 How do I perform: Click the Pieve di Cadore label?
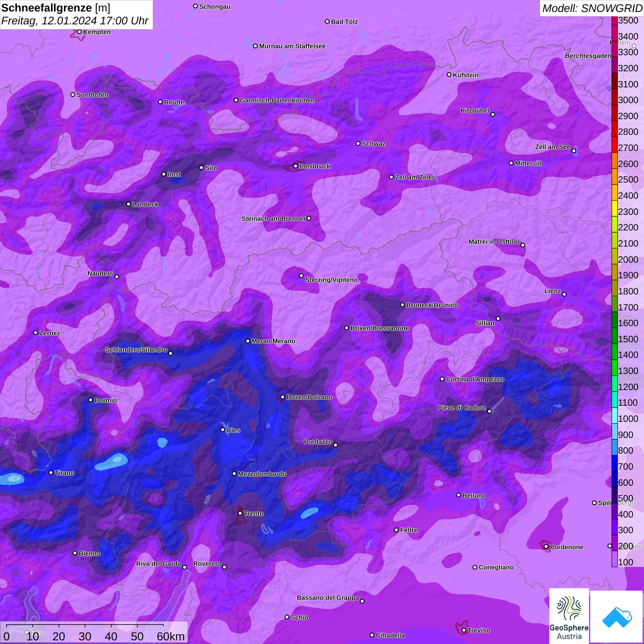[x=462, y=408]
